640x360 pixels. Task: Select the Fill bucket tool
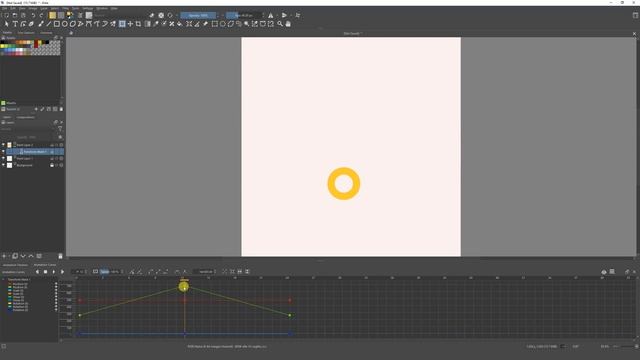(x=180, y=24)
